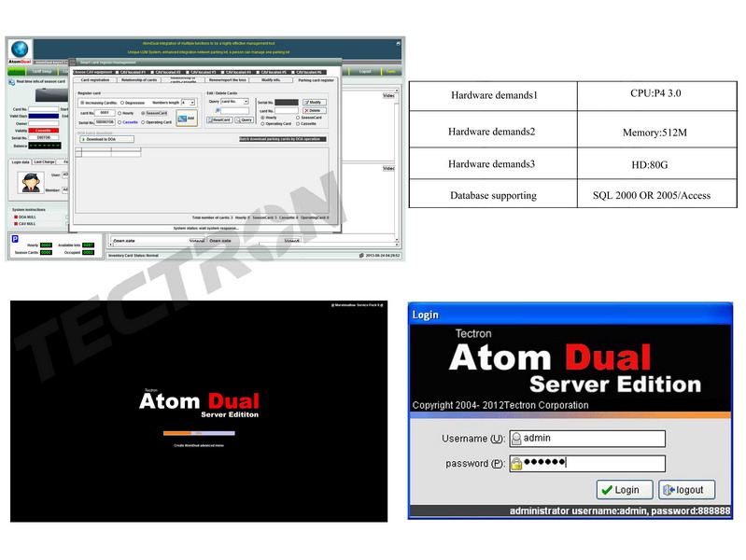The height and width of the screenshot is (560, 746).
Task: Open the Card registration tab
Action: pos(95,80)
